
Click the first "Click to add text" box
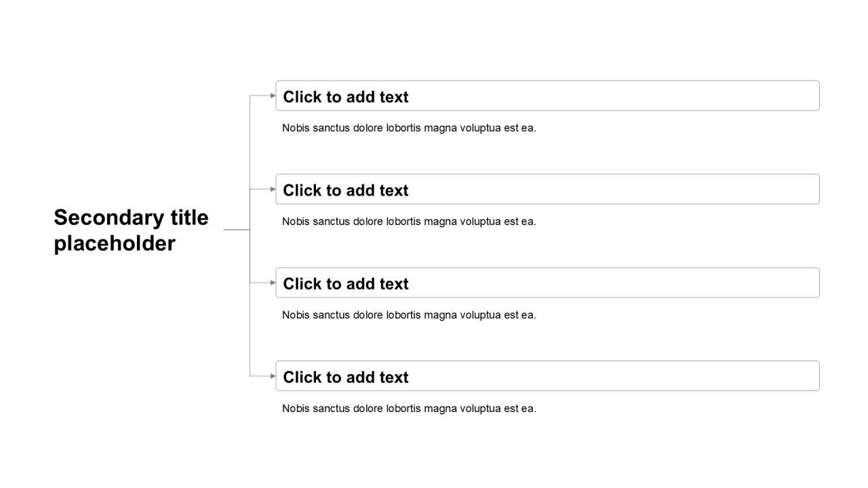547,96
